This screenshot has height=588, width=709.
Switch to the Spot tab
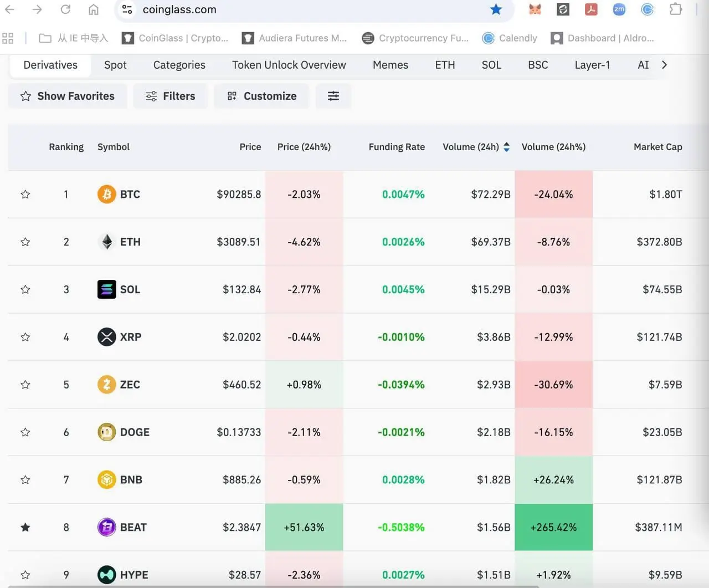(x=115, y=65)
